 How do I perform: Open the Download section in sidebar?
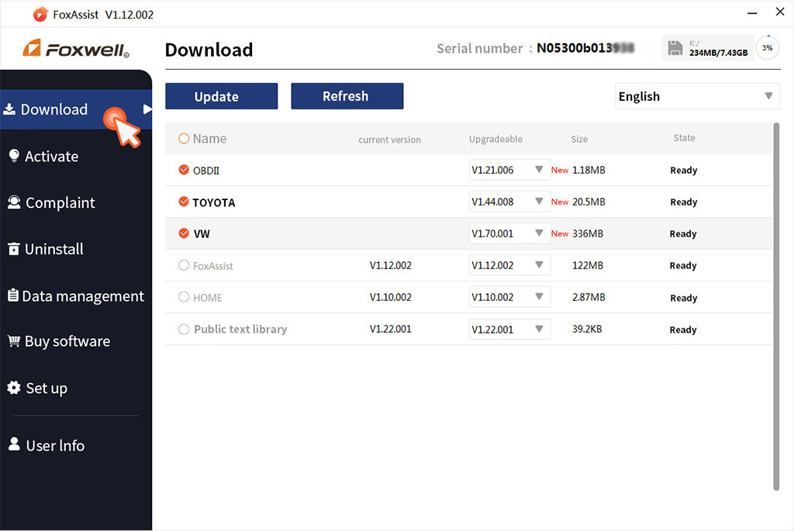(54, 109)
